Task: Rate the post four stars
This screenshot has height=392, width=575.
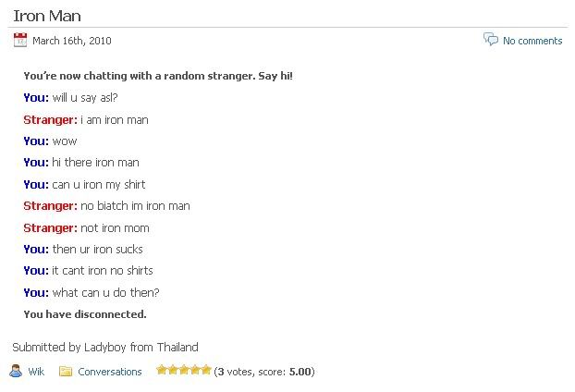Action: [195, 370]
